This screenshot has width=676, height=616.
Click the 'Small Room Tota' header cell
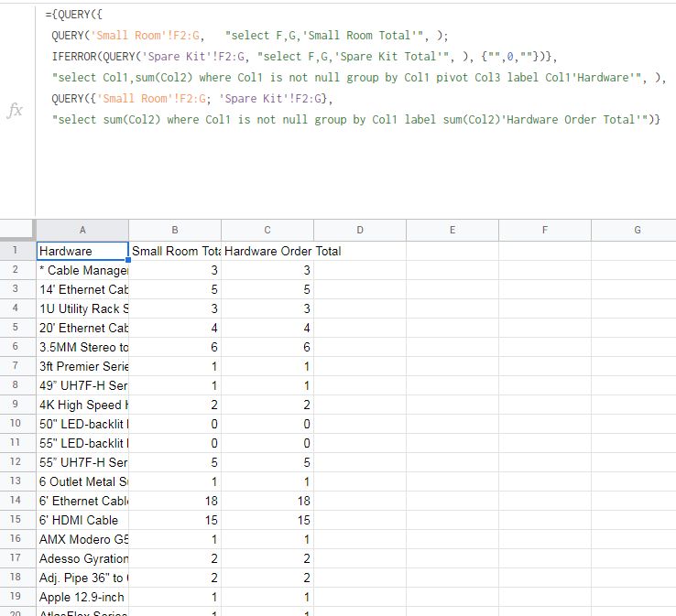[175, 251]
